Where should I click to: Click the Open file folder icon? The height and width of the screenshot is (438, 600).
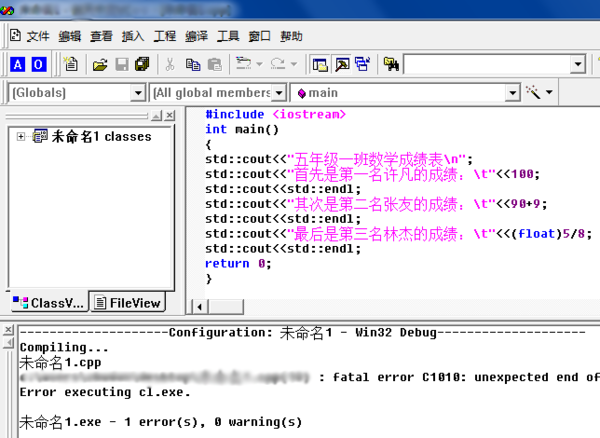pos(99,64)
